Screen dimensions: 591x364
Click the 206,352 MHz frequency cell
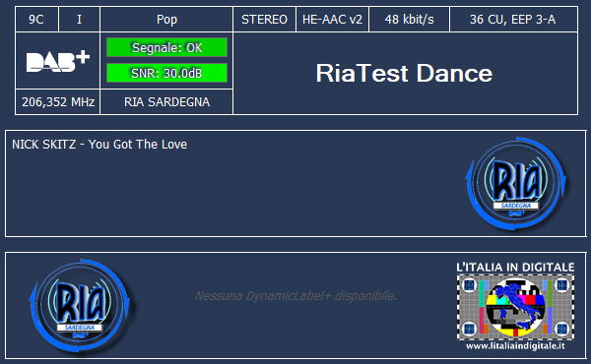58,101
